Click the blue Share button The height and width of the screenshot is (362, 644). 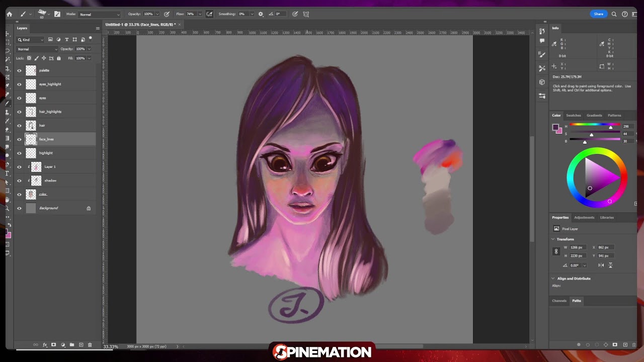[598, 14]
